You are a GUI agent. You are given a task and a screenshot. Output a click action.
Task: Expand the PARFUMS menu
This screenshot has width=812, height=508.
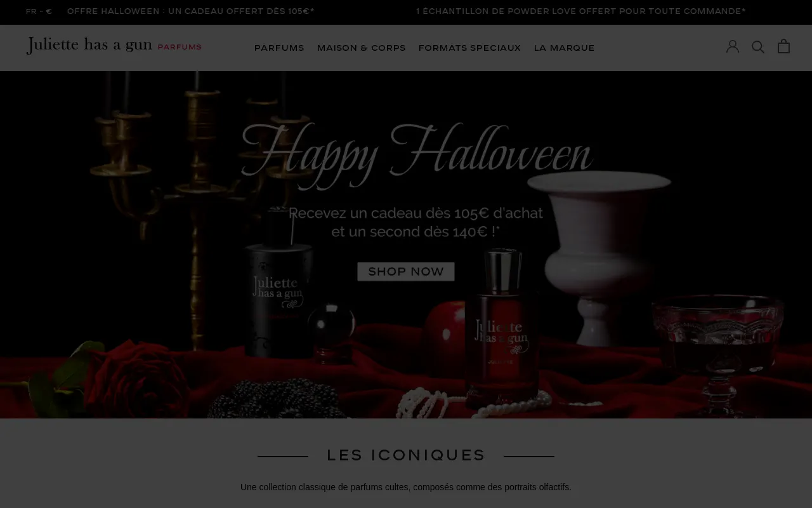point(279,48)
